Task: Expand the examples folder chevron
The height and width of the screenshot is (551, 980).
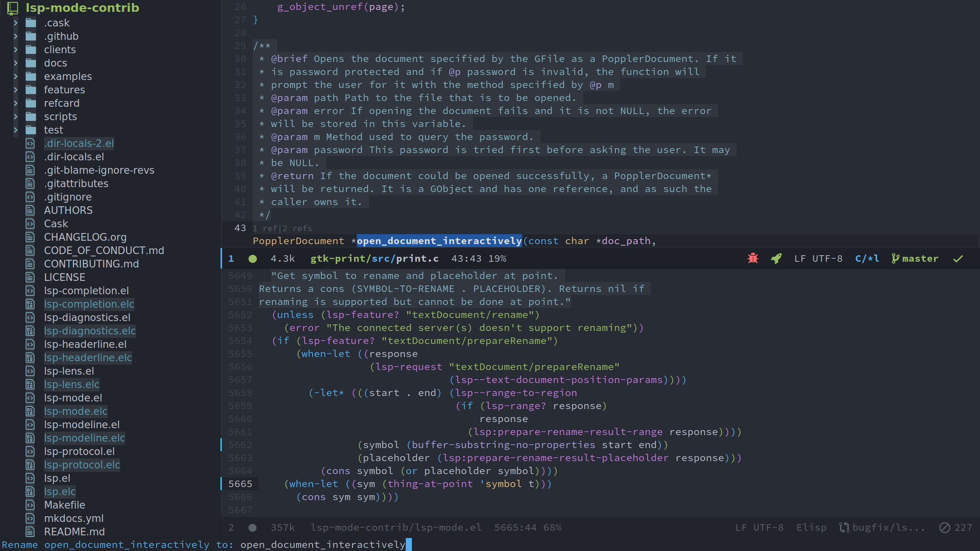Action: 16,77
